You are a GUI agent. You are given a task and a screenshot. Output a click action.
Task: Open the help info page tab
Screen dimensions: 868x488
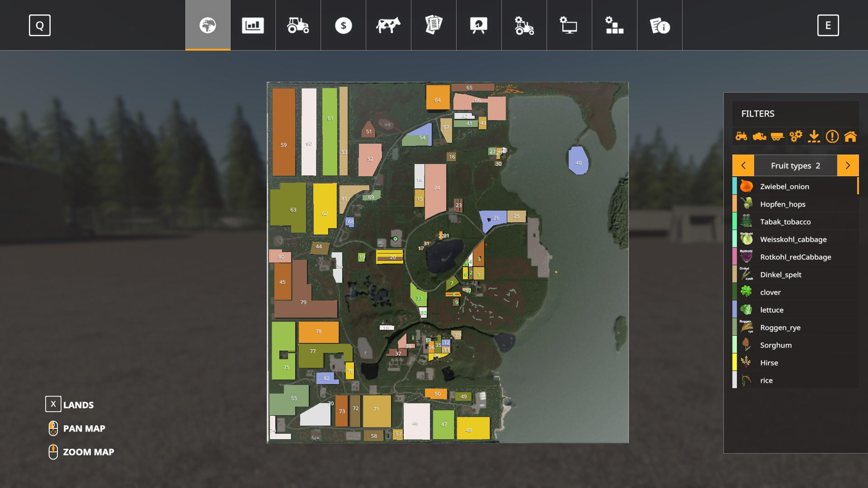(x=660, y=25)
